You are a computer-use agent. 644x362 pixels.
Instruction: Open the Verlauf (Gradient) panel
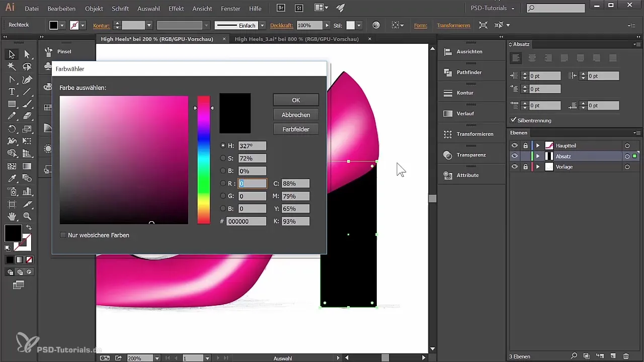pyautogui.click(x=465, y=114)
